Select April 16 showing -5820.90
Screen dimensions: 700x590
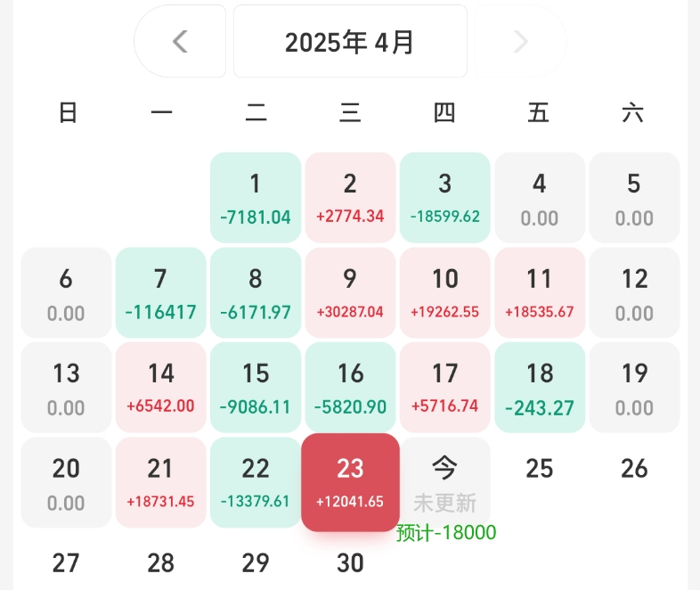tap(350, 387)
